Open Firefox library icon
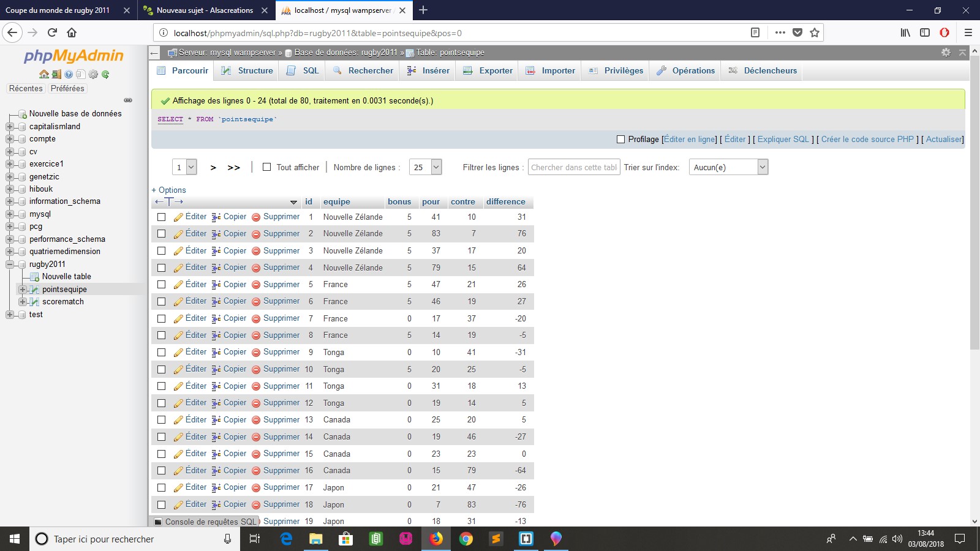The width and height of the screenshot is (980, 551). tap(905, 32)
